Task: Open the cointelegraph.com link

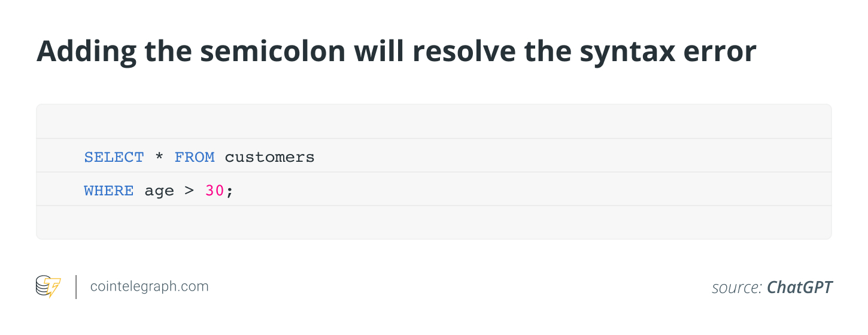Action: [x=149, y=286]
